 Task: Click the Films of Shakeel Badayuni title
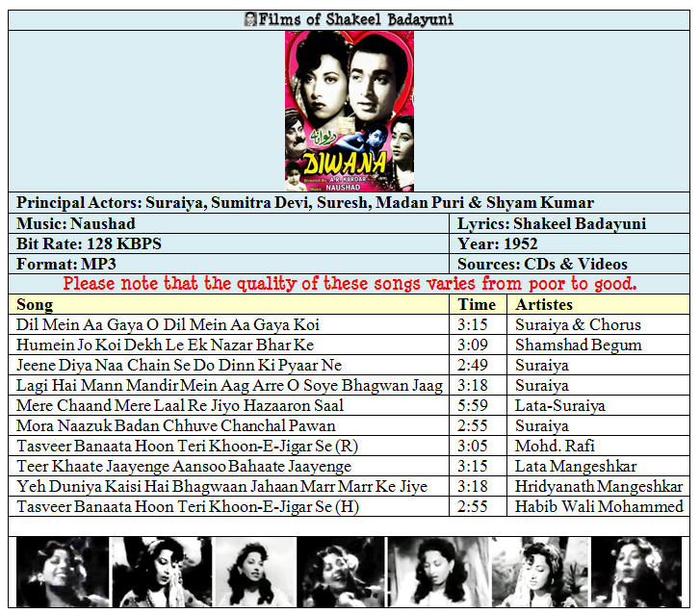click(356, 19)
